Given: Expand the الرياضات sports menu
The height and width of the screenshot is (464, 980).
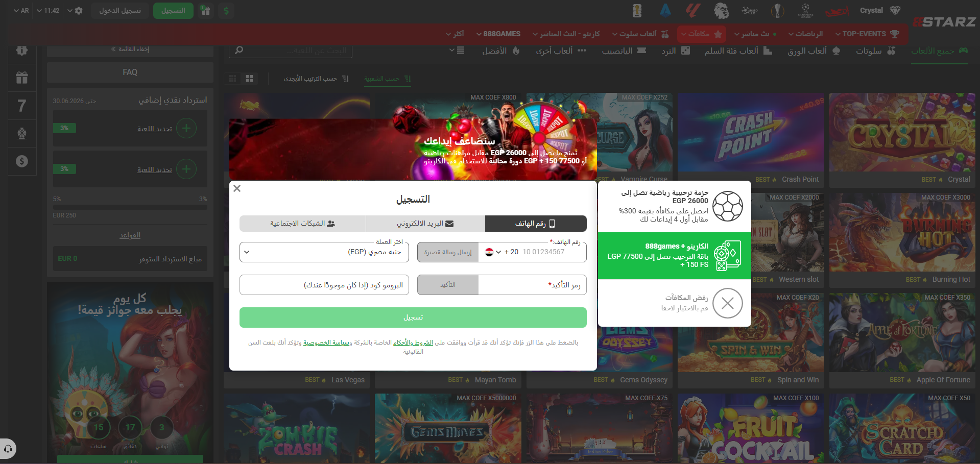Looking at the screenshot, I should 805,34.
